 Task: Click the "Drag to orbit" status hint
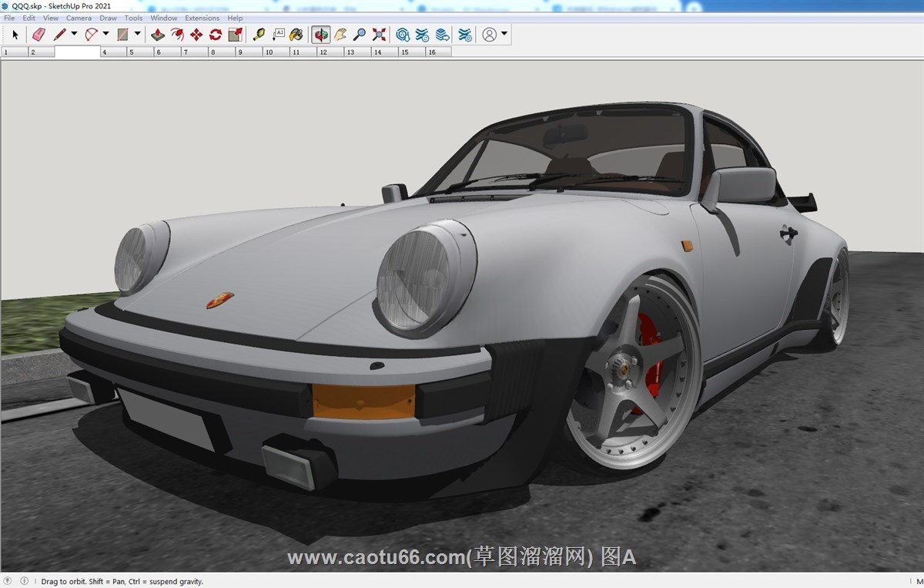tap(122, 582)
